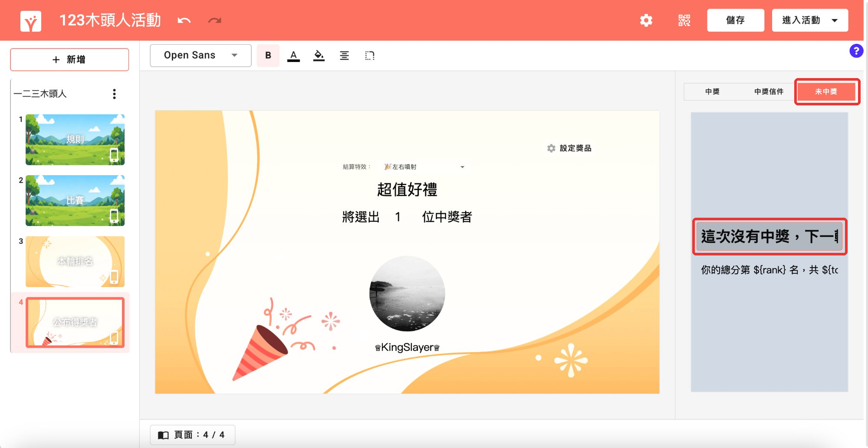Select slide 1 規則 thumbnail
The image size is (868, 448).
[x=75, y=140]
